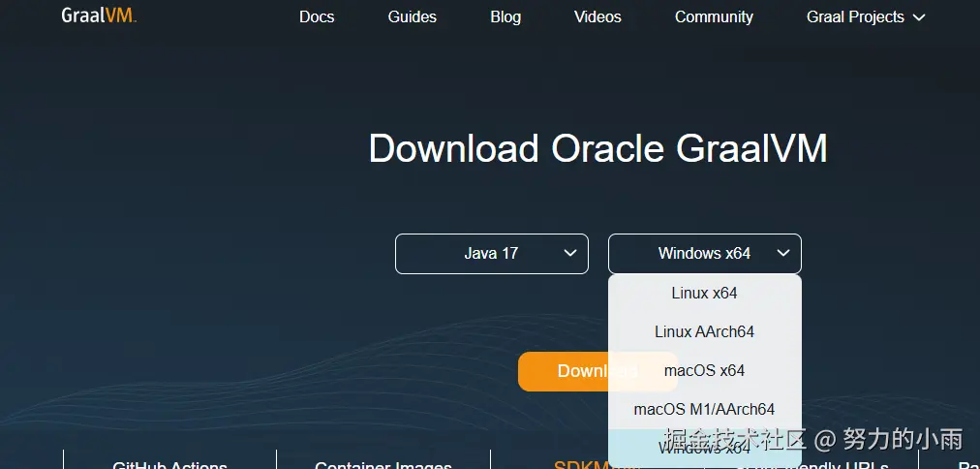Open the Docs page
This screenshot has height=469, width=980.
click(x=317, y=16)
